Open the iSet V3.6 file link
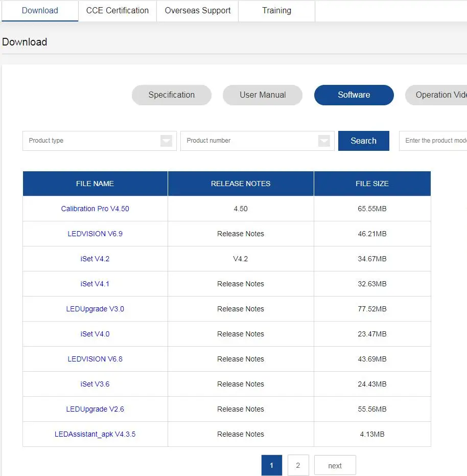Image resolution: width=467 pixels, height=476 pixels. (x=95, y=384)
